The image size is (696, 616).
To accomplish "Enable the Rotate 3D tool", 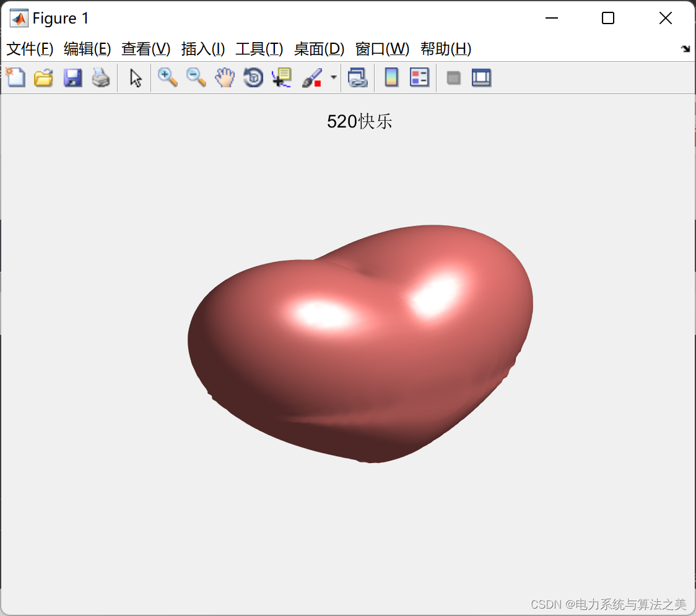I will [x=253, y=77].
